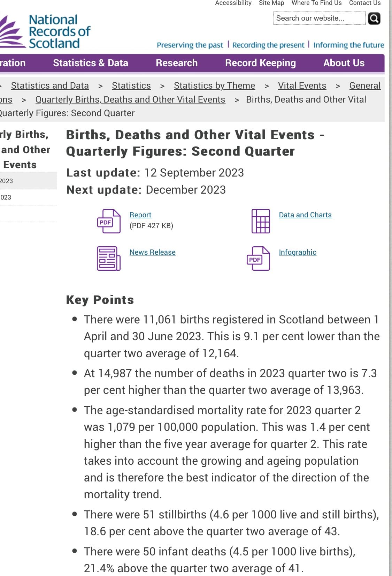Open the Record Keeping menu

click(x=260, y=63)
